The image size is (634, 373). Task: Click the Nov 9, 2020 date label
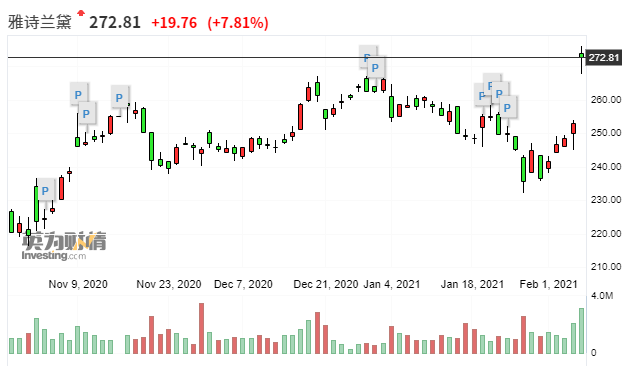point(78,284)
